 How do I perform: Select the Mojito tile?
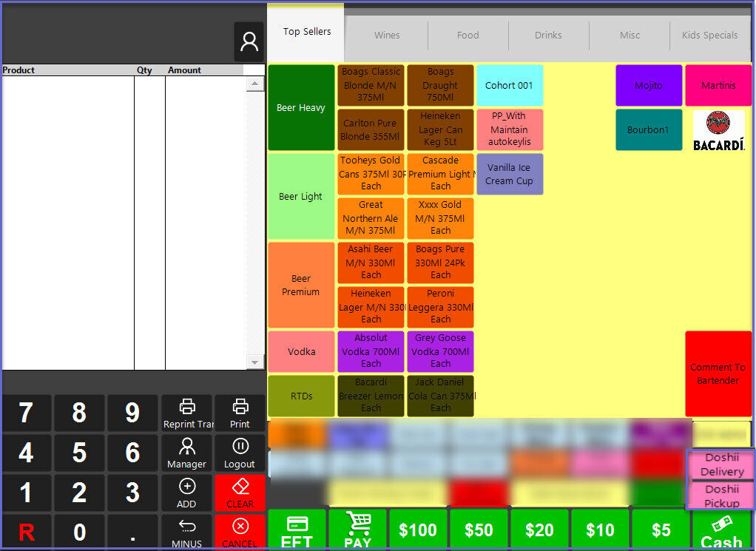pyautogui.click(x=649, y=85)
